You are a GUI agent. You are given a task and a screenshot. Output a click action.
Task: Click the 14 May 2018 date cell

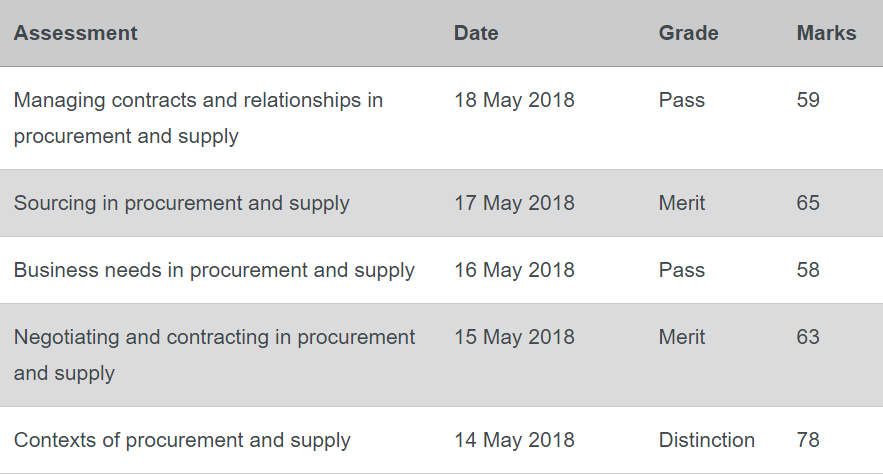[x=514, y=440]
